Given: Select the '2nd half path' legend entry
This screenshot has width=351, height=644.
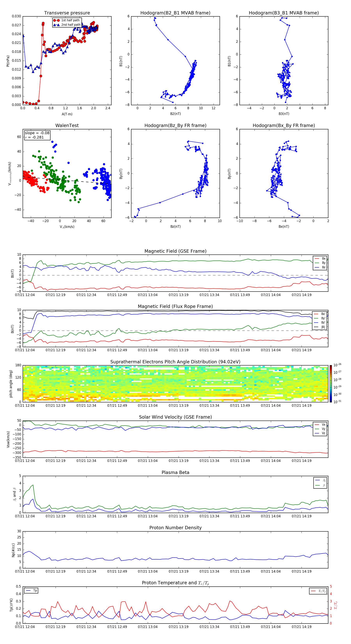Looking at the screenshot, I should coord(67,25).
